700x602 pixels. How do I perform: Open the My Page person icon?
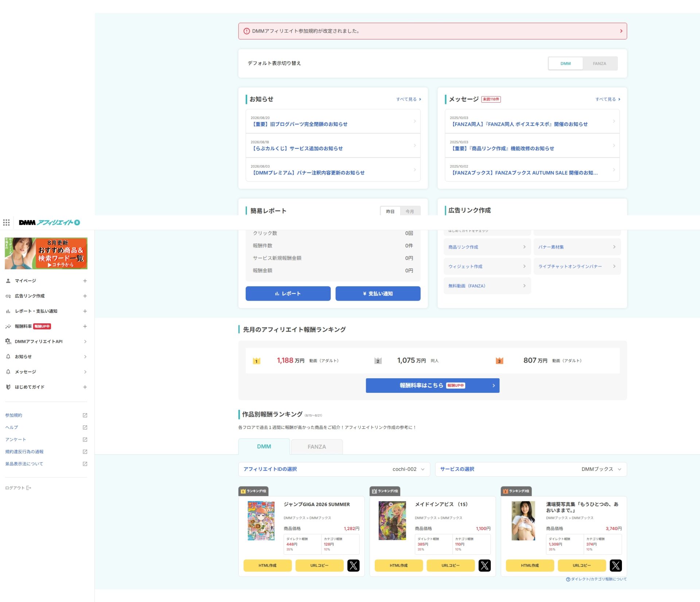(x=8, y=281)
